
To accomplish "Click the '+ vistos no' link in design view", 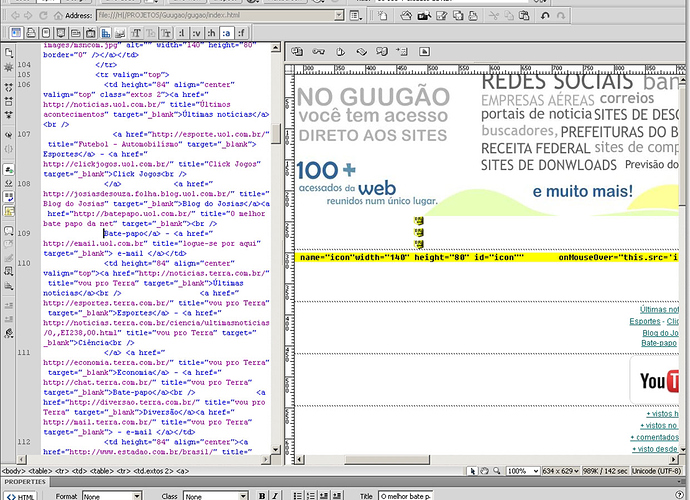I will coord(658,426).
